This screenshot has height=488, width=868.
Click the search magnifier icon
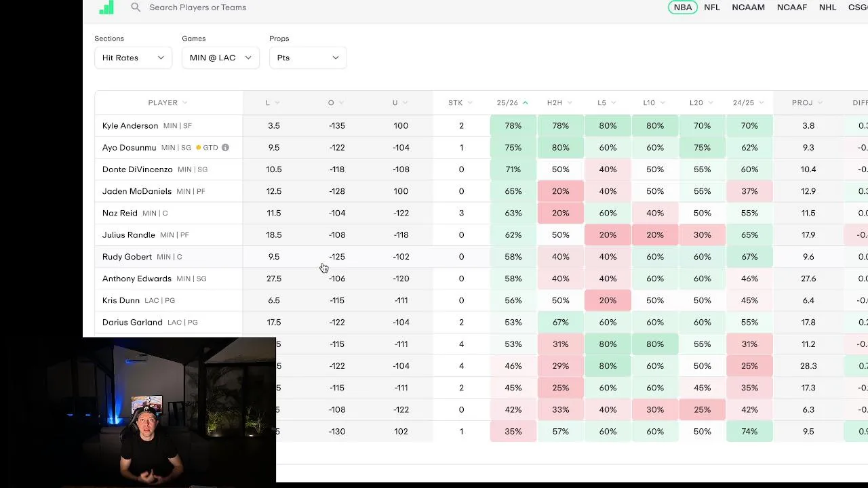(136, 7)
